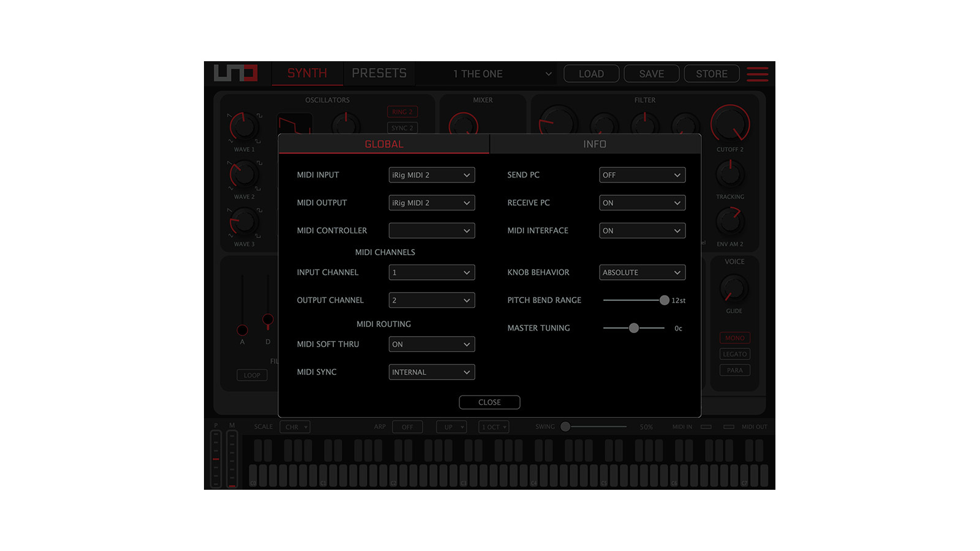980x551 pixels.
Task: Open the MIDI SYNC dropdown
Action: point(431,372)
